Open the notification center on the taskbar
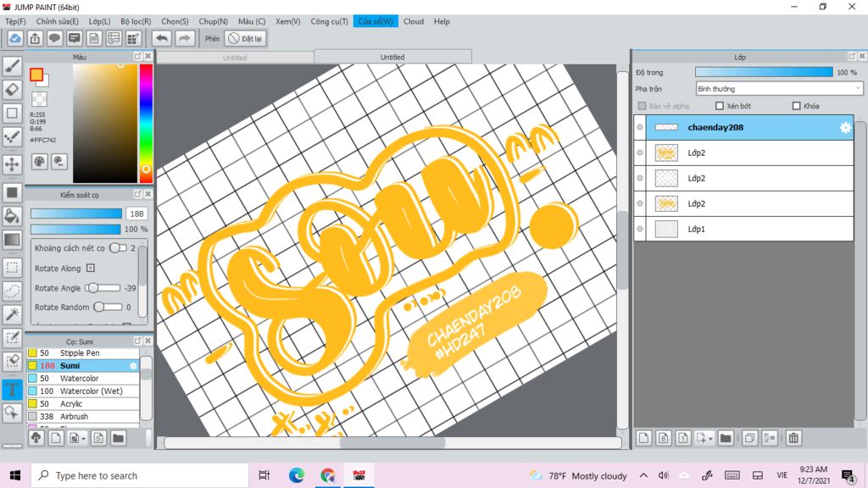This screenshot has height=488, width=868. (848, 475)
